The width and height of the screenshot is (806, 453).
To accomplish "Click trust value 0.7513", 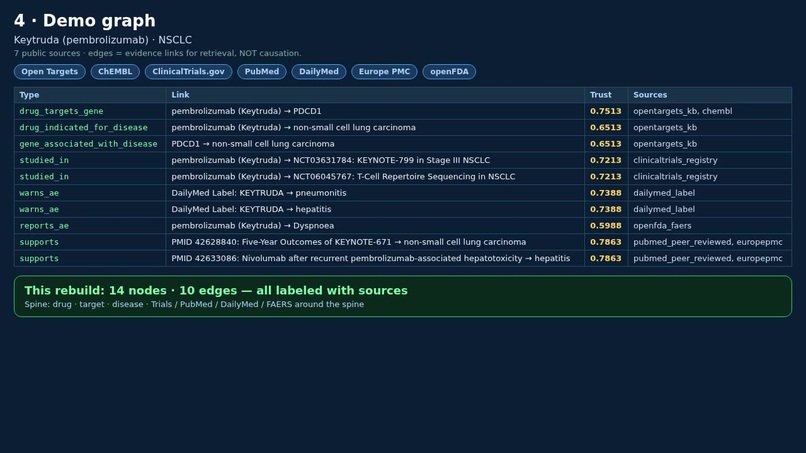I will click(606, 111).
